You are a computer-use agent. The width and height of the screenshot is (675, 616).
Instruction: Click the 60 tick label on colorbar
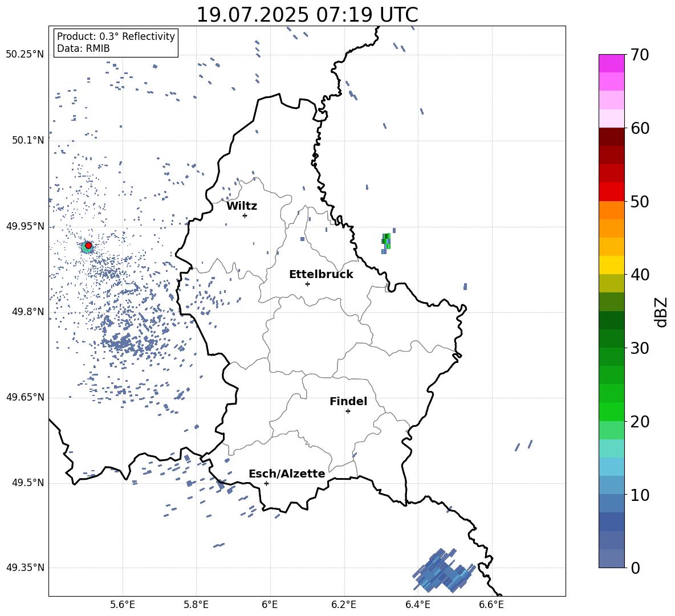[640, 128]
